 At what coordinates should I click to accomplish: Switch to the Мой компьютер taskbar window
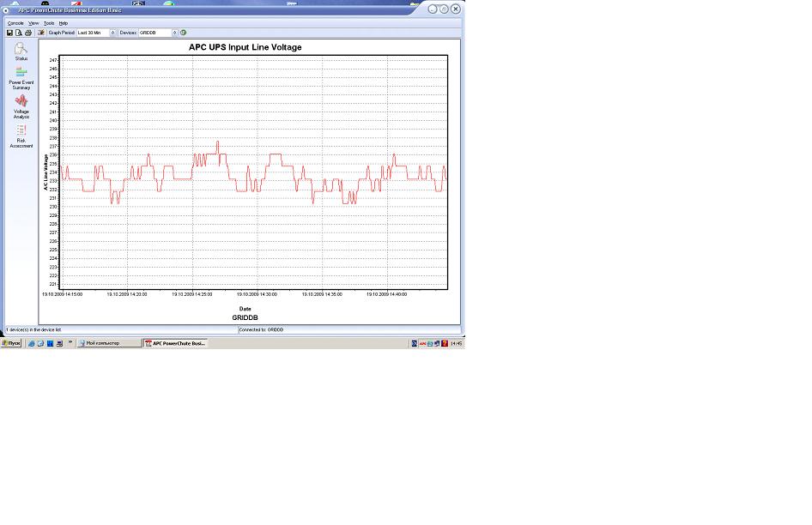point(109,343)
